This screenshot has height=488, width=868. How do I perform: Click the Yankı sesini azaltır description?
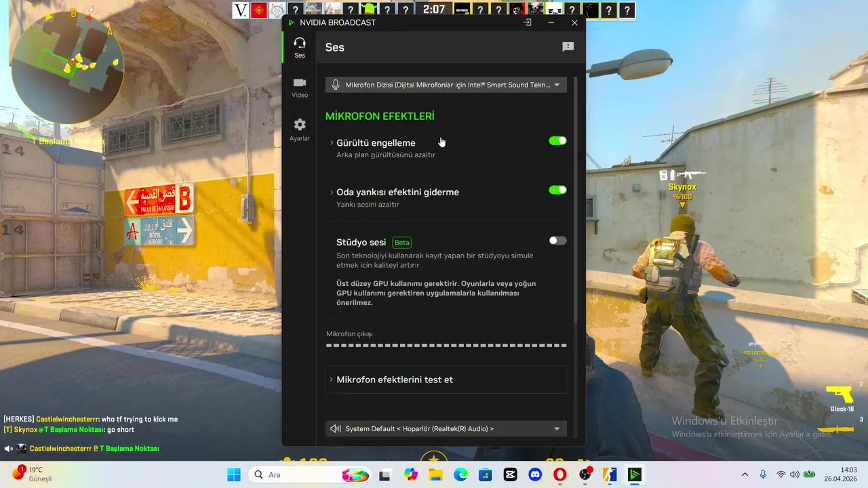click(368, 205)
